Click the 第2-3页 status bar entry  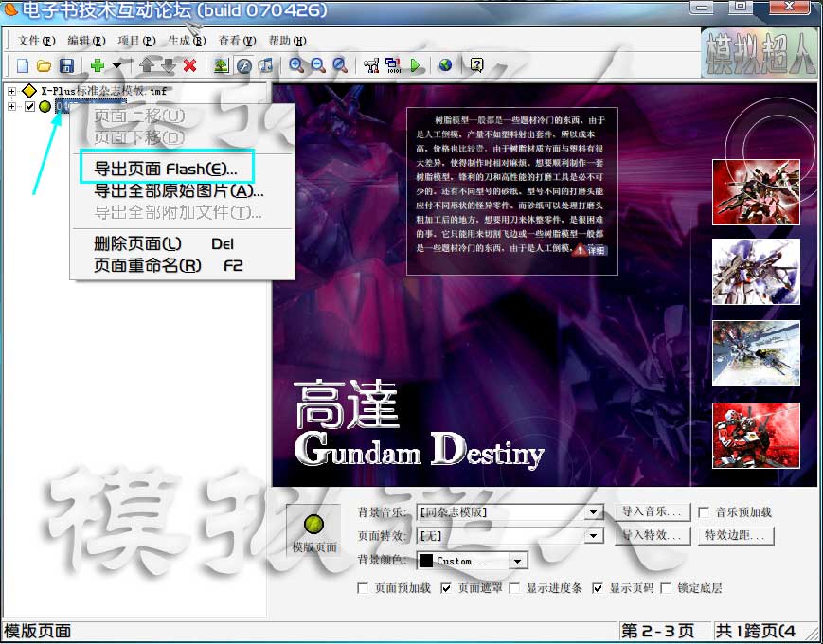tap(657, 631)
